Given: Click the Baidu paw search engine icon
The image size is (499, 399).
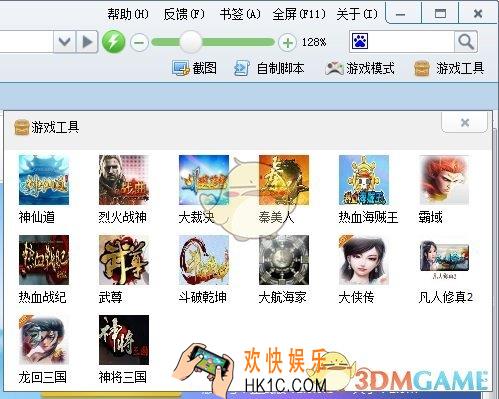Looking at the screenshot, I should (360, 41).
